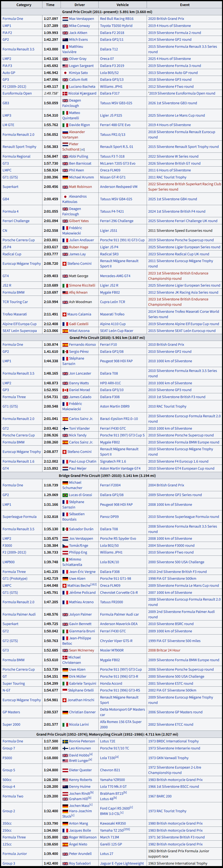Image resolution: width=223 pixels, height=868 pixels.
Task: Click the Brazilian flag next to Lucas di Grassi
Action: coord(65,495)
